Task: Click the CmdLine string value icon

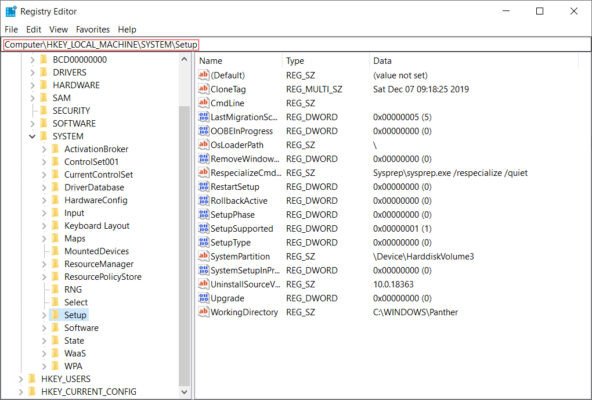Action: click(204, 103)
